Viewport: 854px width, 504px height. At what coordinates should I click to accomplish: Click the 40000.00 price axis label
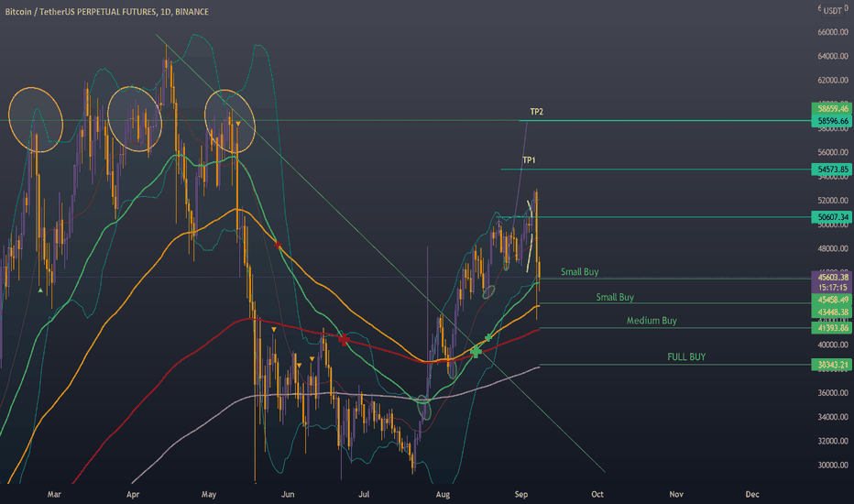pos(833,345)
